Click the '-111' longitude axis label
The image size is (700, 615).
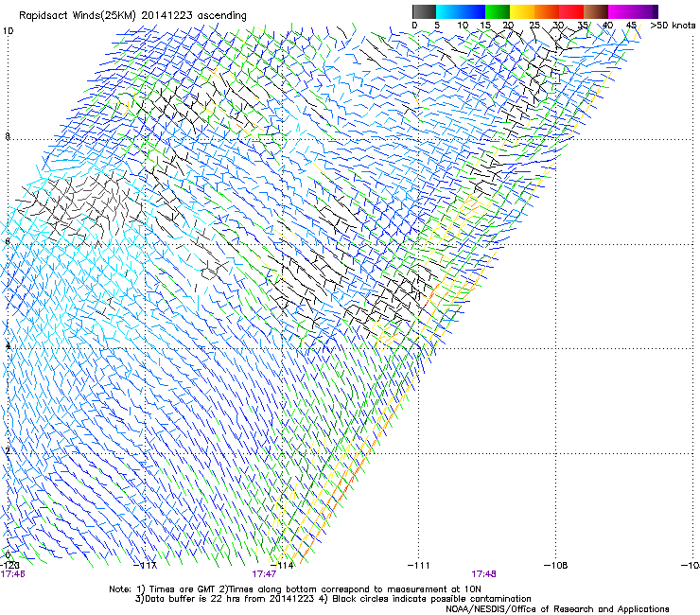point(419,566)
